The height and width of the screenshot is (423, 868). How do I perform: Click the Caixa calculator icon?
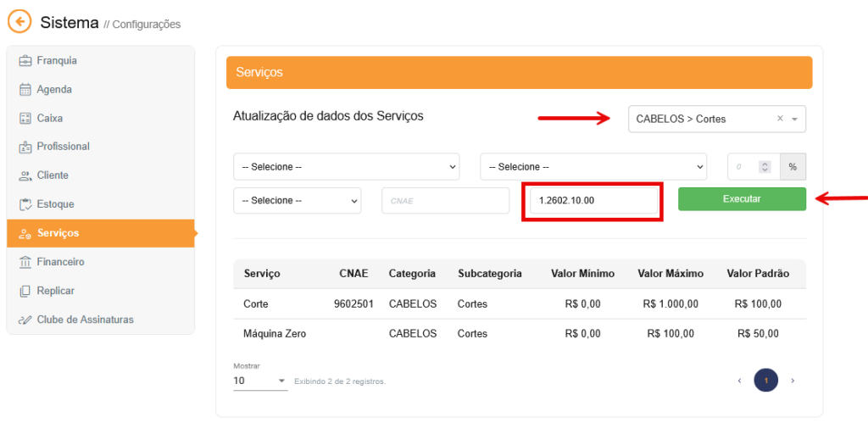pos(25,119)
